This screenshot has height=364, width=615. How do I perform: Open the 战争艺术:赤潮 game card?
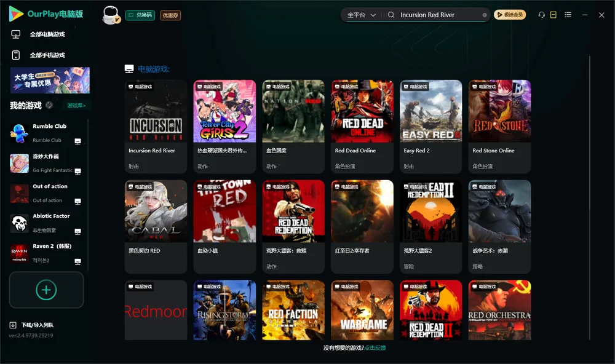click(x=499, y=226)
